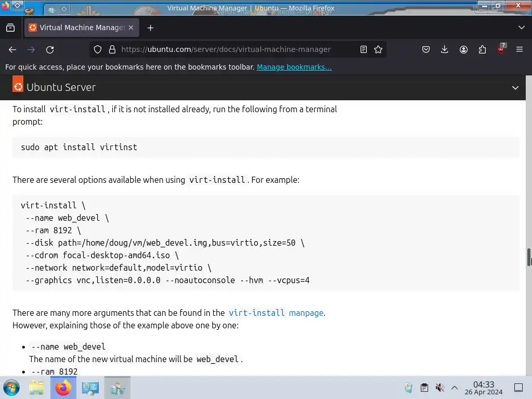Click the sudo apt install virtinst command
The image size is (532, 399).
tap(79, 147)
